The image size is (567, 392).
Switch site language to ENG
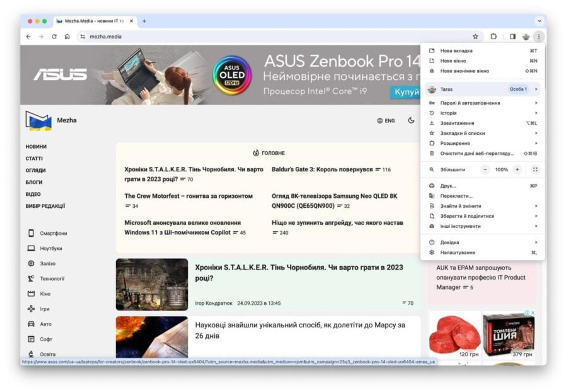click(386, 121)
